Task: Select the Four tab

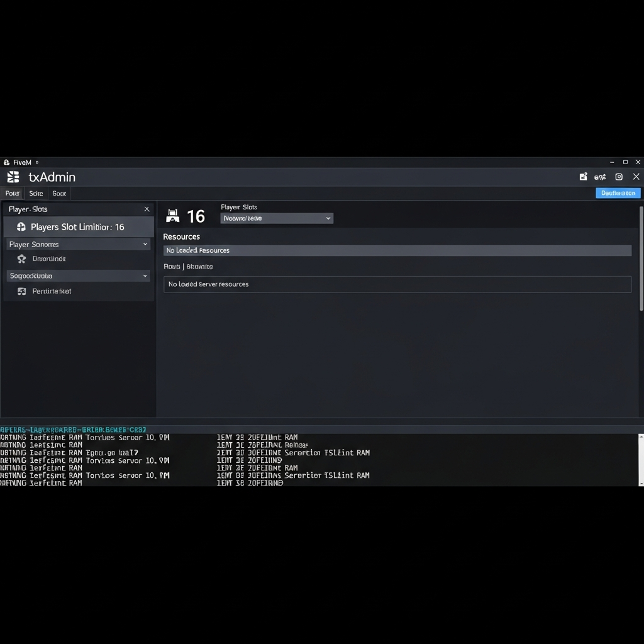Action: (11, 193)
